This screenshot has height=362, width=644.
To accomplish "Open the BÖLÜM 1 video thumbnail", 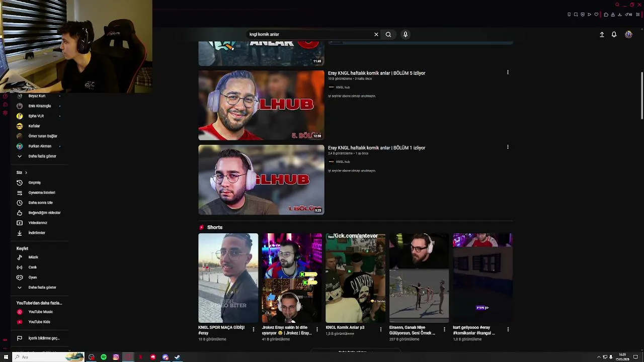I will click(x=261, y=179).
